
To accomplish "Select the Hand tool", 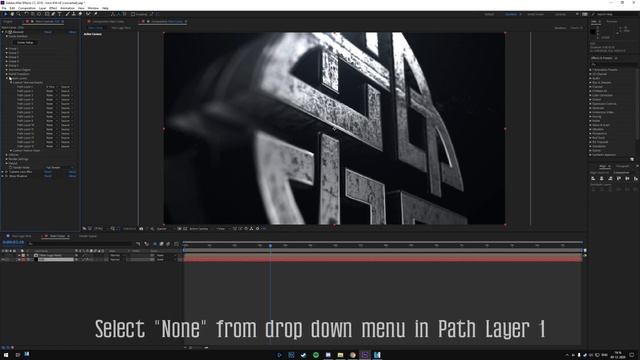I will (x=12, y=14).
